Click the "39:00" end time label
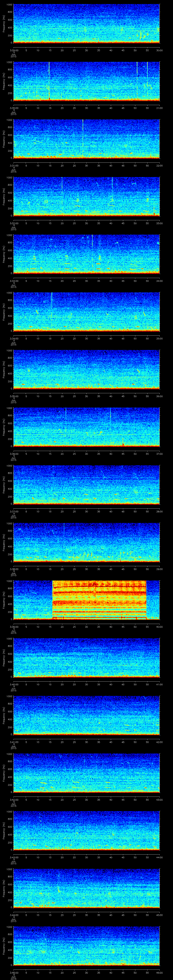 click(x=159, y=569)
